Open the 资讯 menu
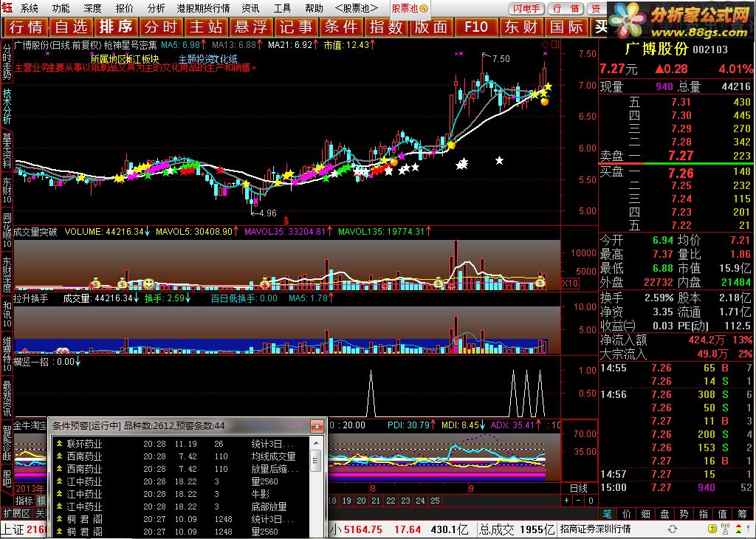The width and height of the screenshot is (756, 539). tap(250, 9)
